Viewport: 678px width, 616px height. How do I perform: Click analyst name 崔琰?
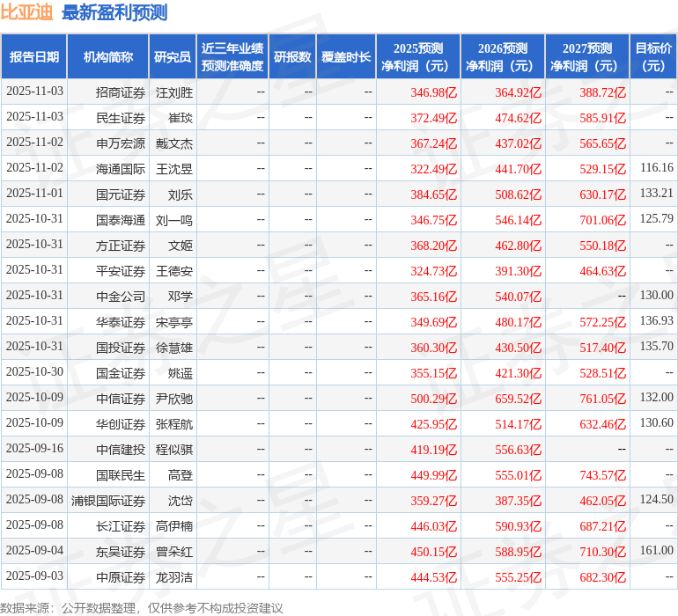pos(181,118)
